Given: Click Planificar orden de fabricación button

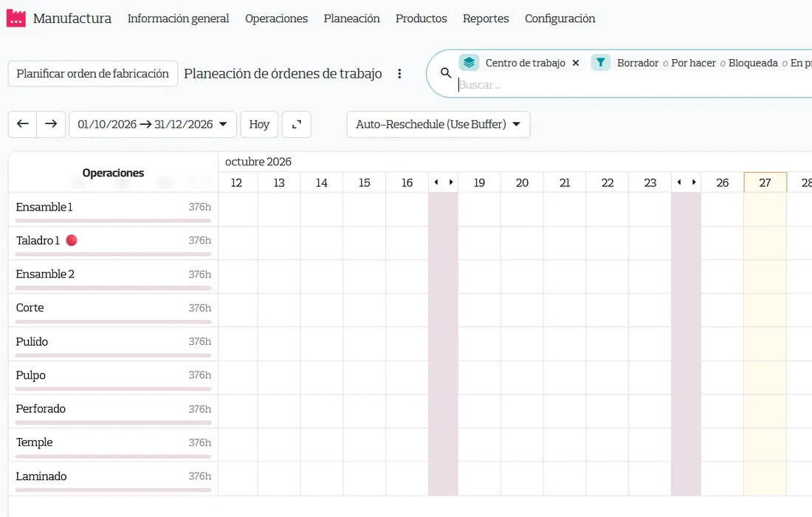Looking at the screenshot, I should coord(93,74).
